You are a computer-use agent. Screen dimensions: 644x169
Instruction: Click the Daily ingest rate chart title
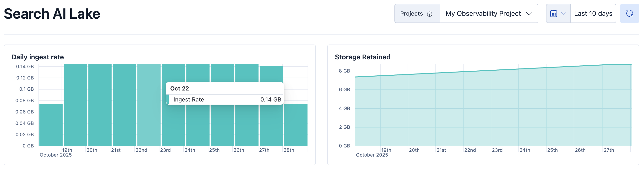[38, 57]
